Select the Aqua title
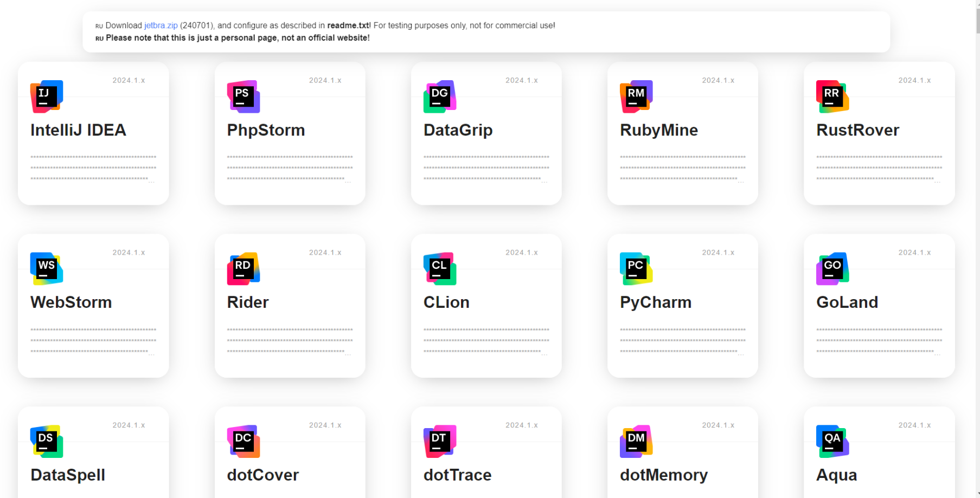This screenshot has width=980, height=498. click(836, 475)
